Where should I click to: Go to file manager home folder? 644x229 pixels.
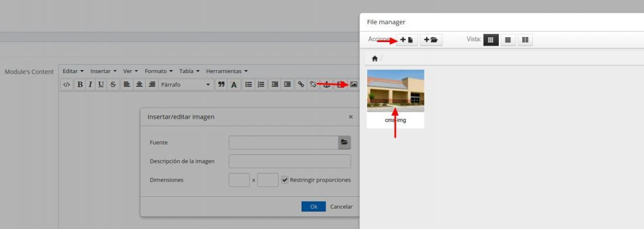pos(375,58)
